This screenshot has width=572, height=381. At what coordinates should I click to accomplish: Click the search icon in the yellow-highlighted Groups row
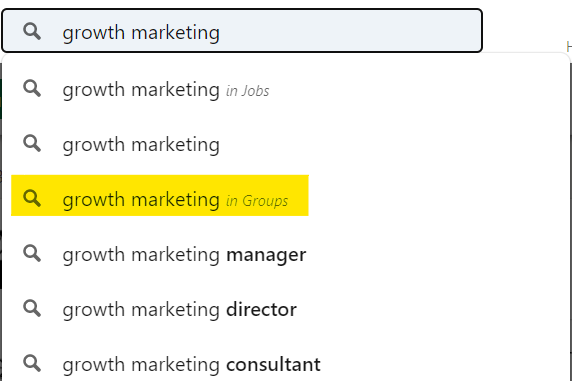pyautogui.click(x=32, y=199)
